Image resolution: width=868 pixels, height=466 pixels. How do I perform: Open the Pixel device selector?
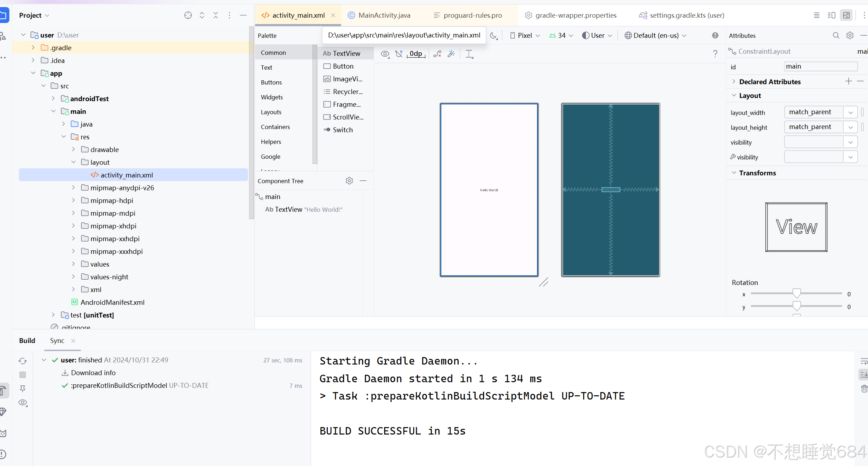point(525,35)
